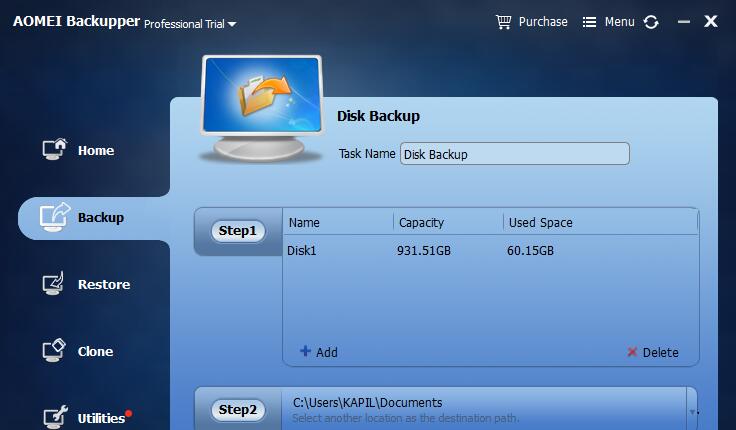Click the red notification dot on Utilities

[129, 414]
